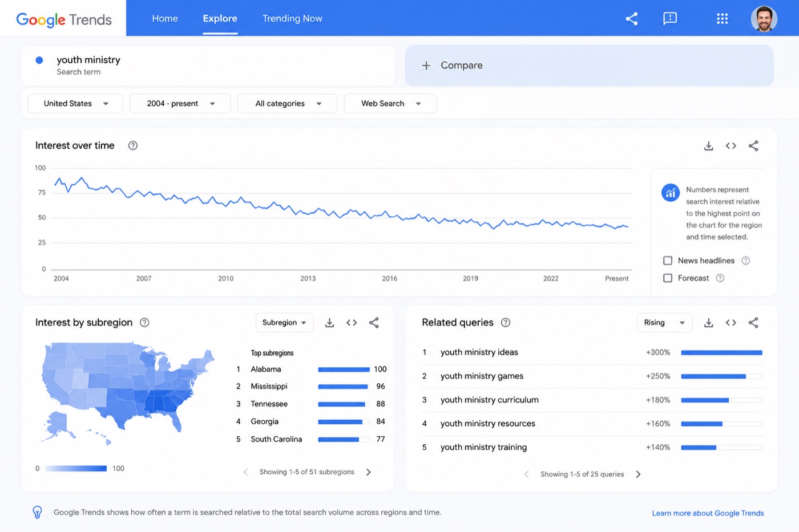This screenshot has width=799, height=532.
Task: Open the Subregion resolution dropdown
Action: click(x=284, y=323)
